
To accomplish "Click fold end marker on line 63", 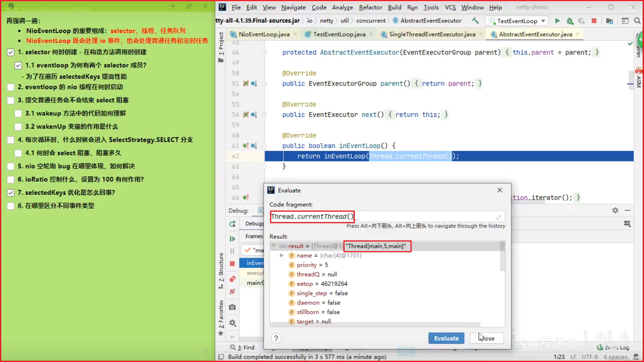I will [264, 166].
